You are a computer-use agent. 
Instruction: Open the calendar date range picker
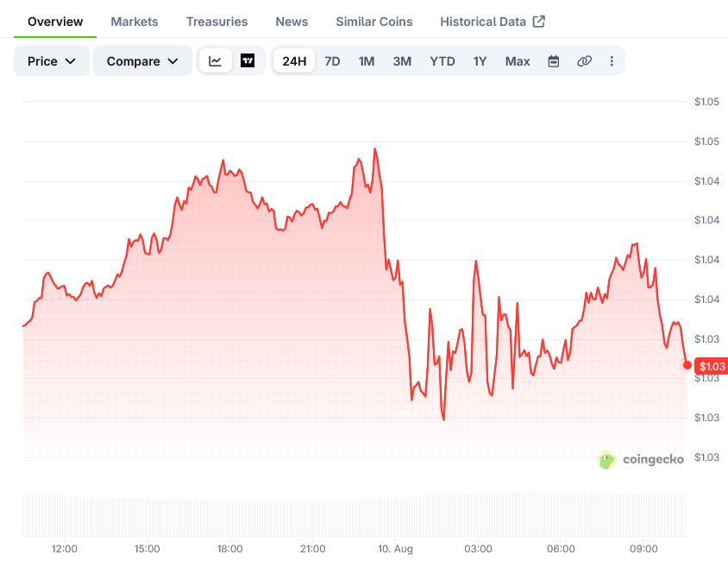[x=554, y=60]
